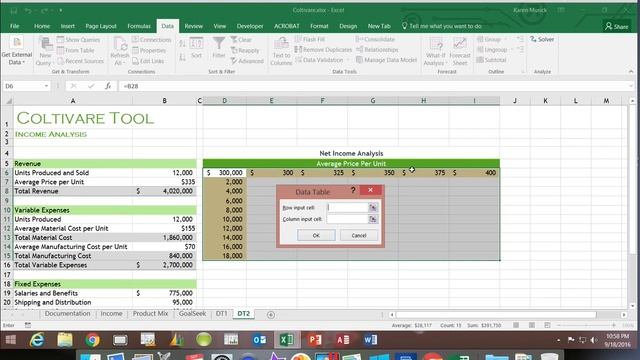This screenshot has width=640, height=360.
Task: Open Tell me what you want to do
Action: point(442,26)
